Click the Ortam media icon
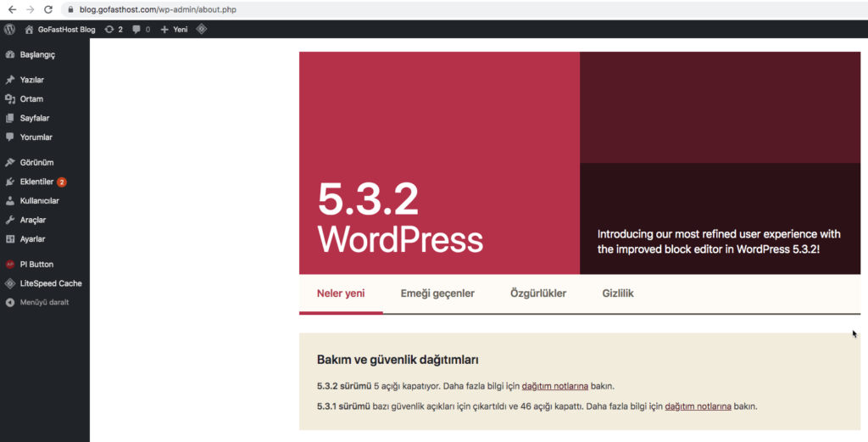Image resolution: width=868 pixels, height=442 pixels. [10, 98]
